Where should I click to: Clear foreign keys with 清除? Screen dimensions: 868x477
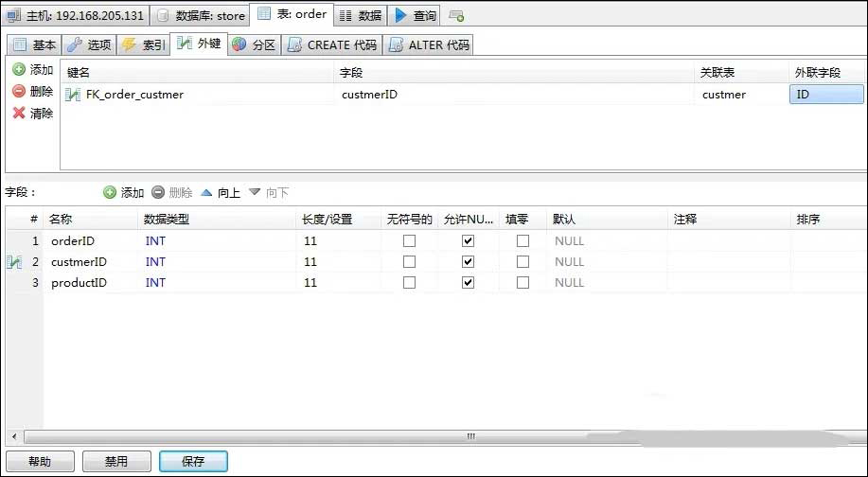(x=33, y=114)
